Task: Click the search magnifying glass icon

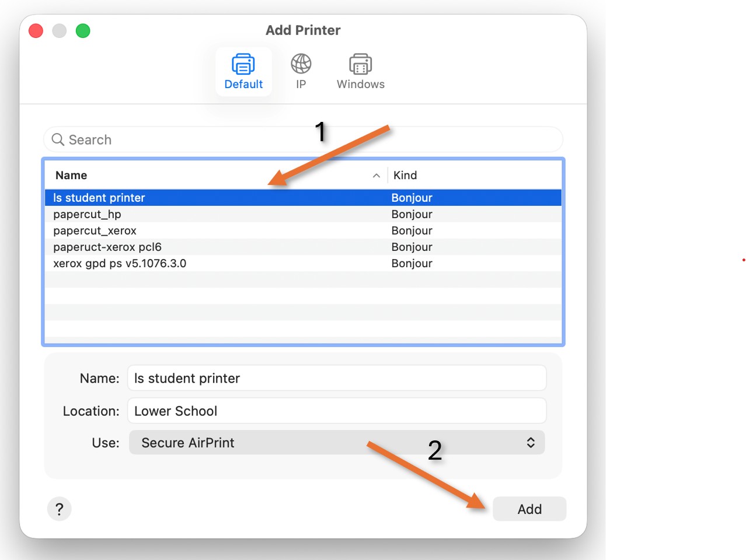Action: 58,139
